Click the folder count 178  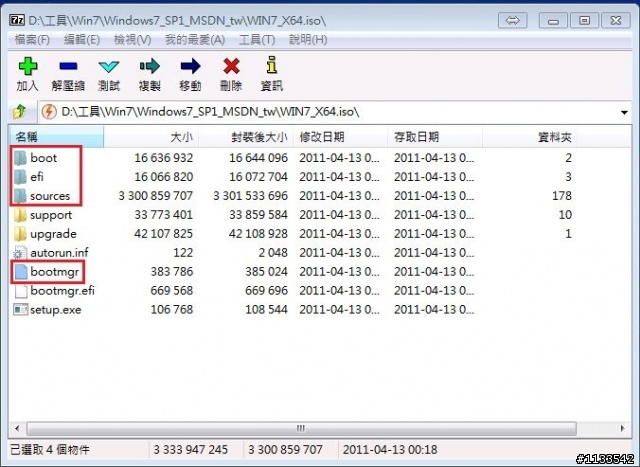(562, 196)
